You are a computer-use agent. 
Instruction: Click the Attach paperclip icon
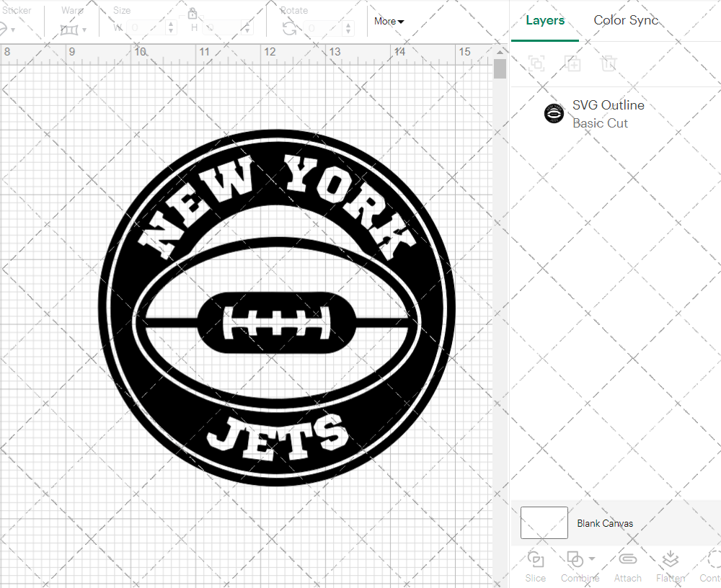point(628,560)
